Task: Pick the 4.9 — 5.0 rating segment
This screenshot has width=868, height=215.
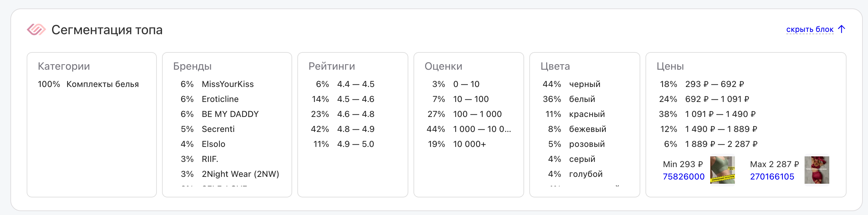Action: [356, 144]
